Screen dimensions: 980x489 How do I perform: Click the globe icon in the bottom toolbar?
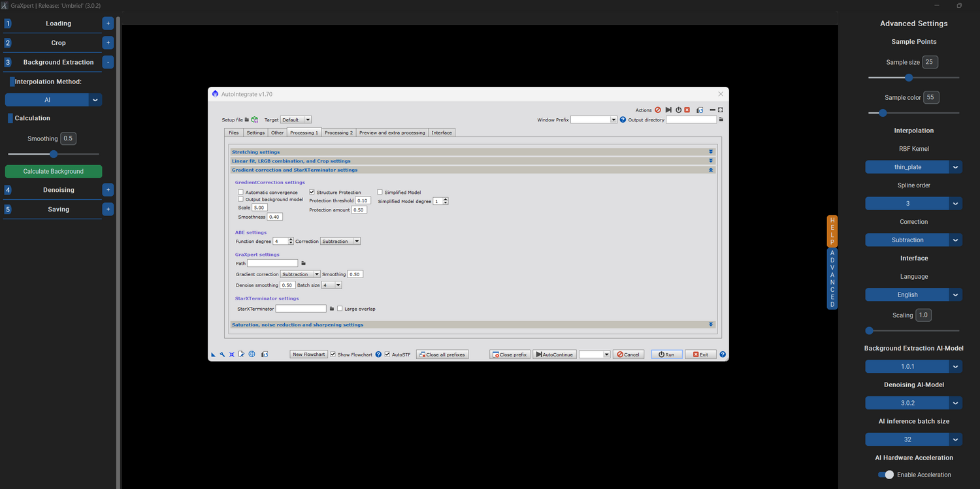[x=252, y=354]
